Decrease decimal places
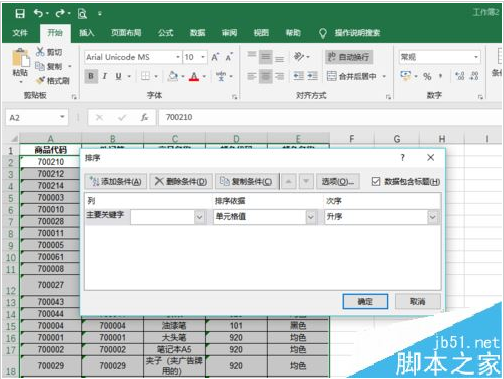This screenshot has height=379, width=504. 474,76
